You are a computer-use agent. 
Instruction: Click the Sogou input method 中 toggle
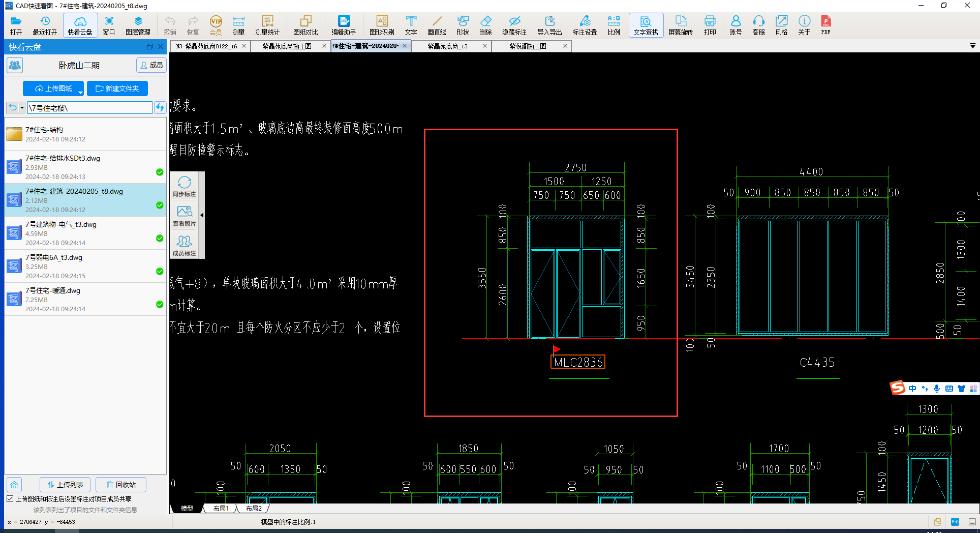[x=912, y=389]
